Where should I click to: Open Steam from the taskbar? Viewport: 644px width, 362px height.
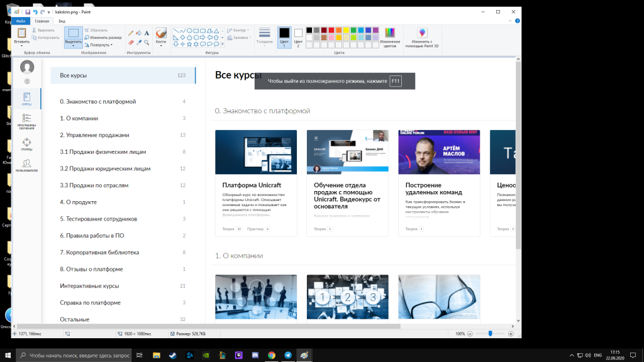click(x=173, y=356)
